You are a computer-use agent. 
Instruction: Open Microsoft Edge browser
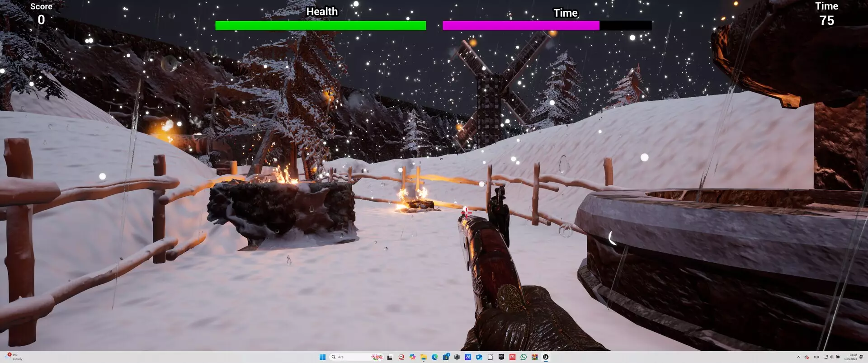(434, 357)
